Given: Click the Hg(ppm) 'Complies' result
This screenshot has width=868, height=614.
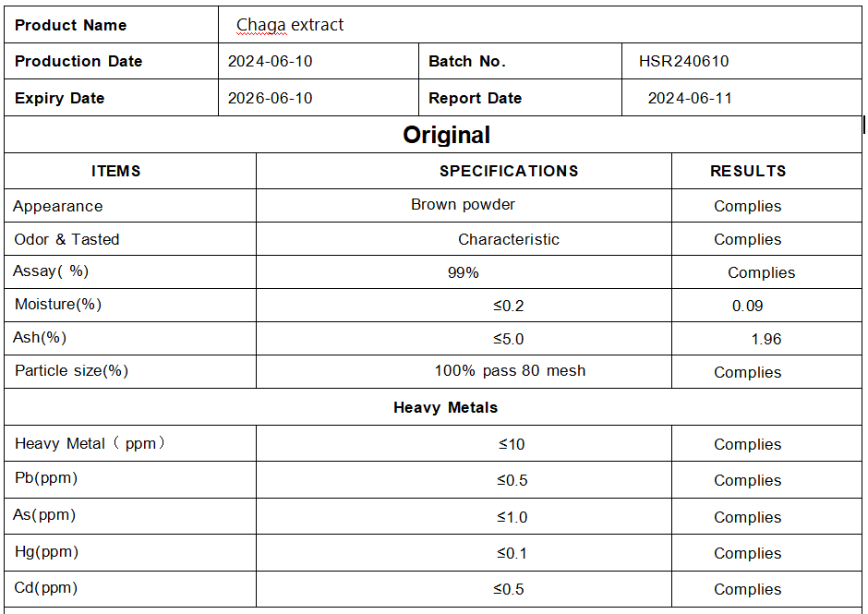Looking at the screenshot, I should coord(747,553).
